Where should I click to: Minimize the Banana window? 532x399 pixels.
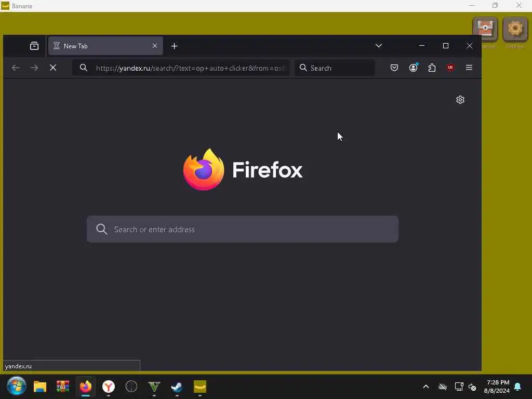coord(472,5)
